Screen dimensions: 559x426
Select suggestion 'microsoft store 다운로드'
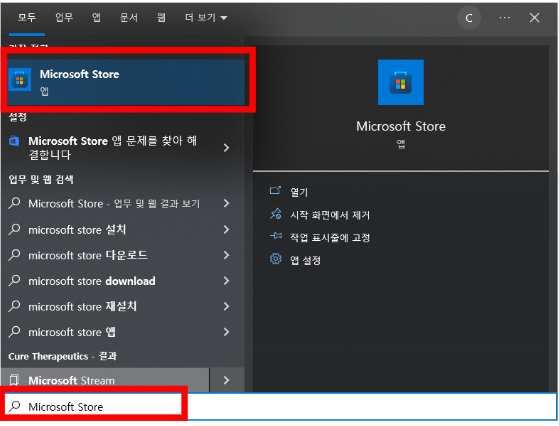[88, 255]
